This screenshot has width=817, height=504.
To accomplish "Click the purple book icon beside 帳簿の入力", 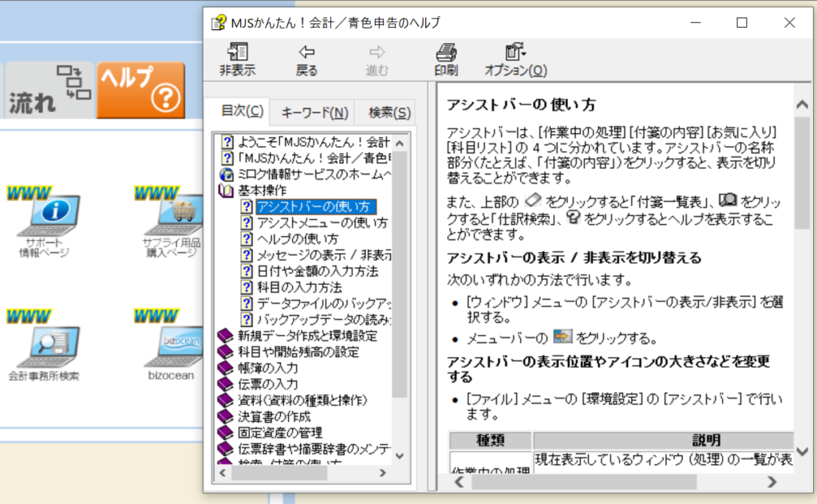I will (225, 368).
